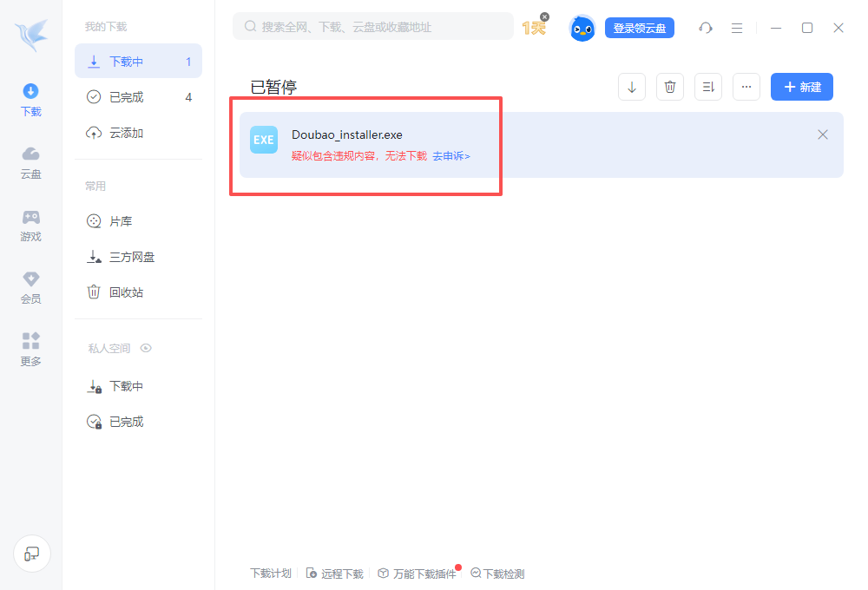Image resolution: width=868 pixels, height=590 pixels.
Task: Toggle the 私人空间 eye visibility icon
Action: (x=146, y=348)
